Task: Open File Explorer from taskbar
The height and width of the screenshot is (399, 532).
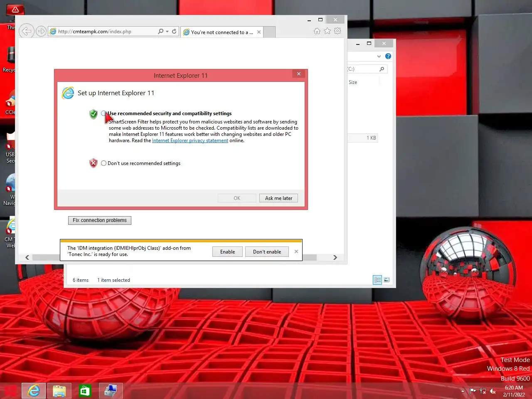Action: click(59, 391)
